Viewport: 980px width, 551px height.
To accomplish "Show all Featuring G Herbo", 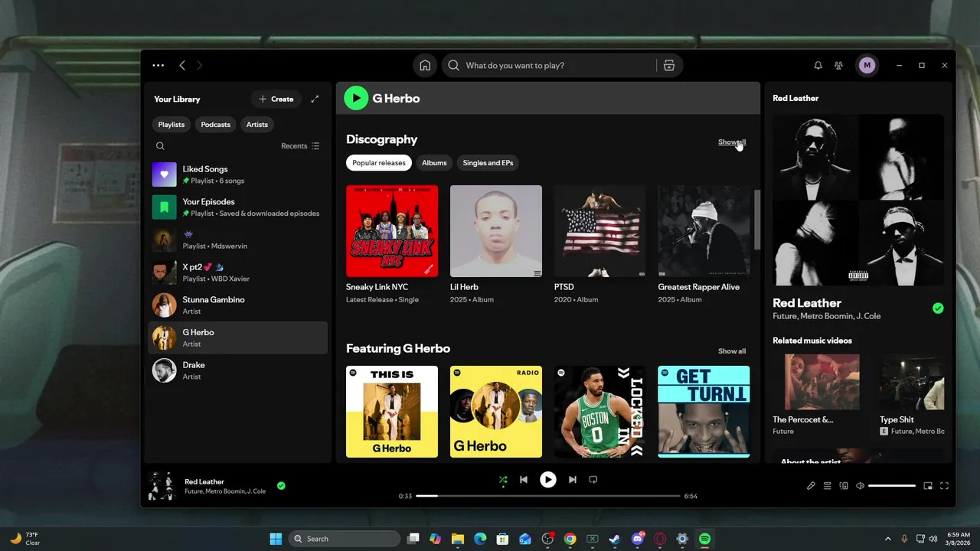I will [x=732, y=351].
